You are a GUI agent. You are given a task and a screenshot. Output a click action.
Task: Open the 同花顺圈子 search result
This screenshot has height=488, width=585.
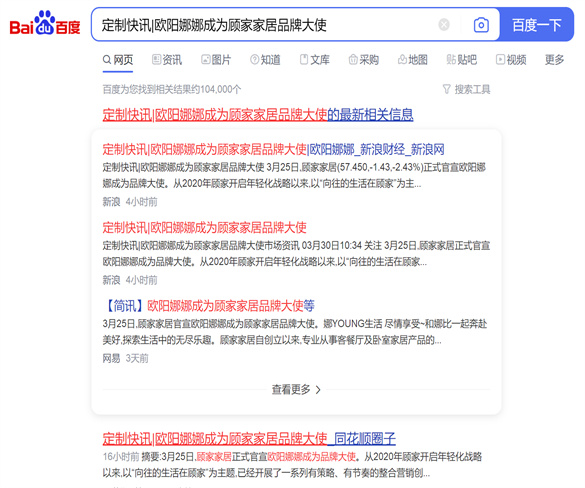click(249, 439)
